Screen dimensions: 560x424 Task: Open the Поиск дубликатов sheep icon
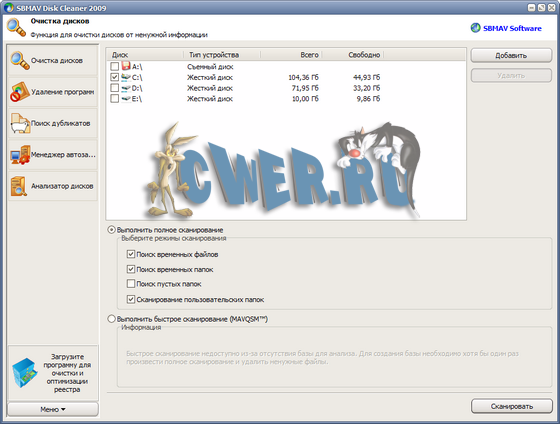[x=20, y=123]
